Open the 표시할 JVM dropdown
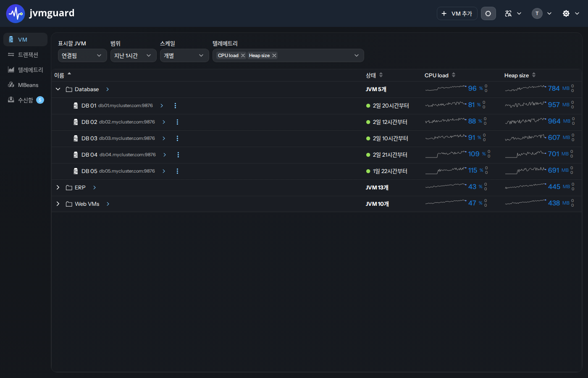Screen dimensions: 588x378 (x=82, y=55)
